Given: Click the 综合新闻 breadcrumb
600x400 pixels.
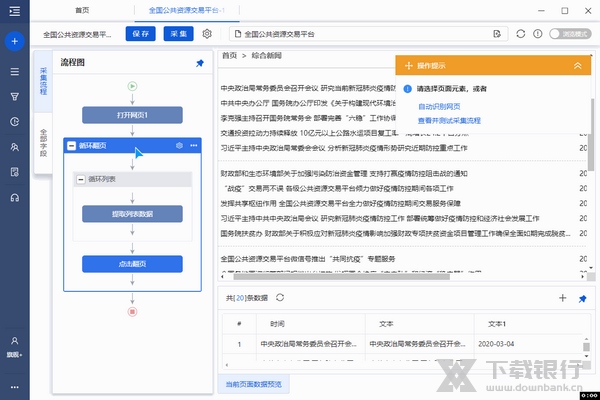Looking at the screenshot, I should coord(266,56).
